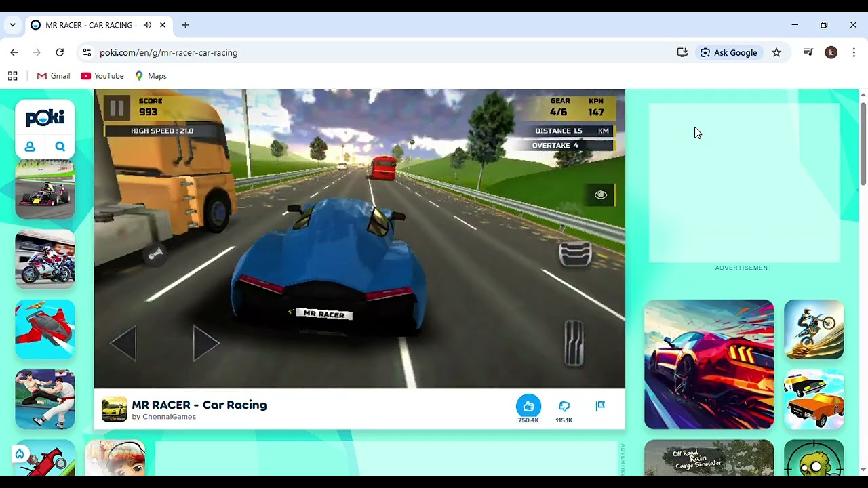Click the 750.4K likes count
This screenshot has height=488, width=868.
click(x=528, y=420)
